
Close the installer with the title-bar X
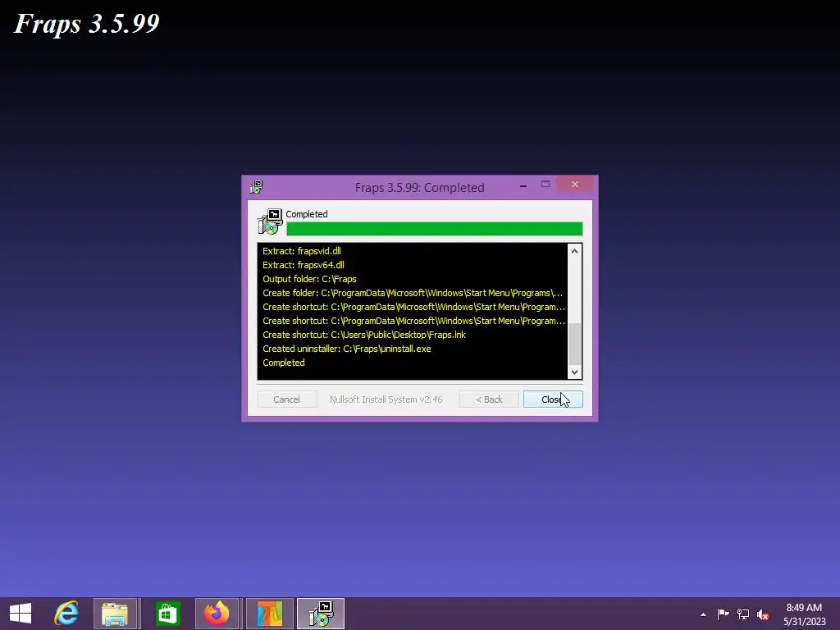(575, 185)
